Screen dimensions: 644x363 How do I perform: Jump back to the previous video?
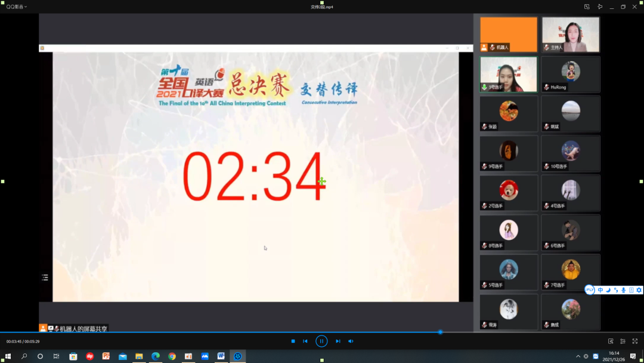[x=305, y=341]
